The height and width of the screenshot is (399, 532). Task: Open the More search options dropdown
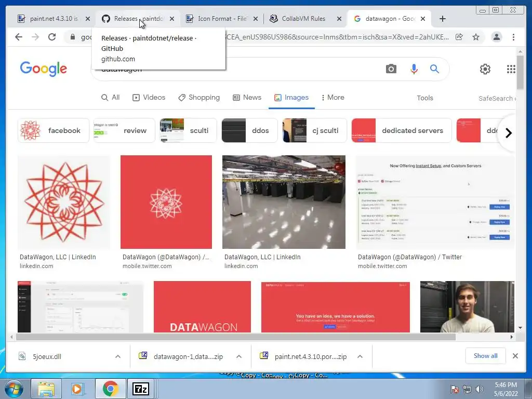[x=332, y=97]
